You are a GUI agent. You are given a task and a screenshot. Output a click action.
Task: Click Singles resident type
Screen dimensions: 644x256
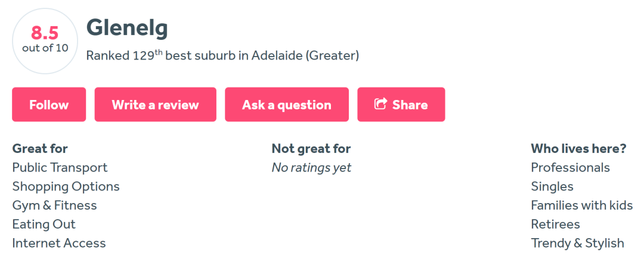coord(552,186)
